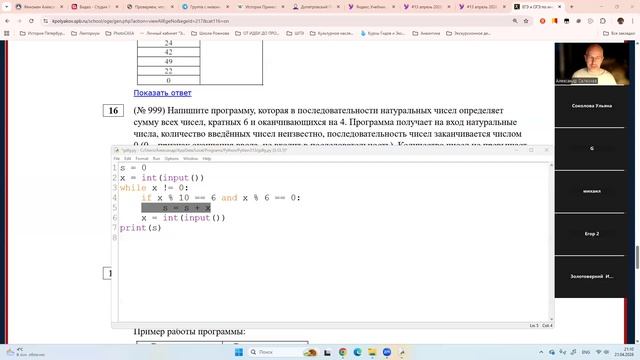640x360 pixels.
Task: Open the 'ОТ ИДЕИ ДО ПРО...' bookmark folder
Action: (257, 33)
